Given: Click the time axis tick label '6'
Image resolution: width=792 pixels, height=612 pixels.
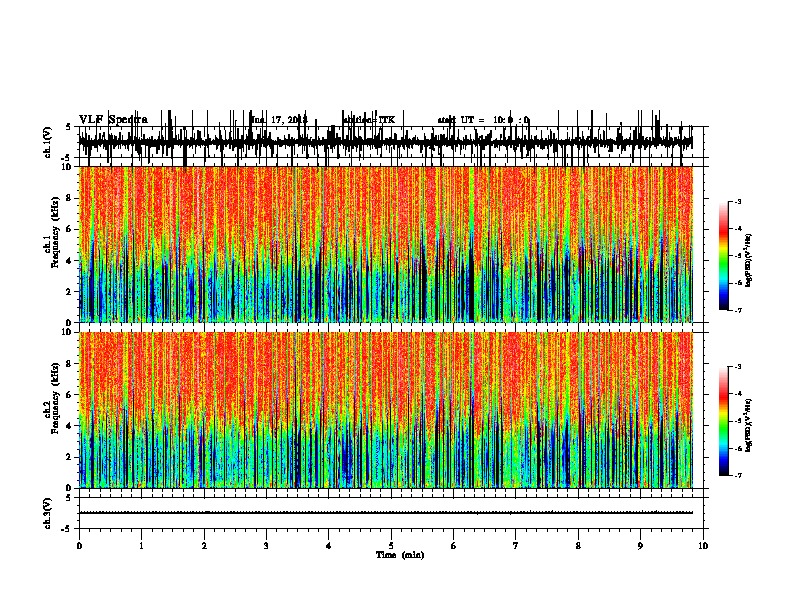Looking at the screenshot, I should 454,546.
